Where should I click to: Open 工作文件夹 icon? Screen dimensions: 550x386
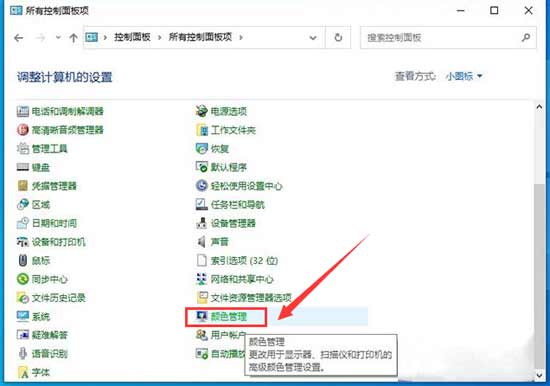coord(202,130)
